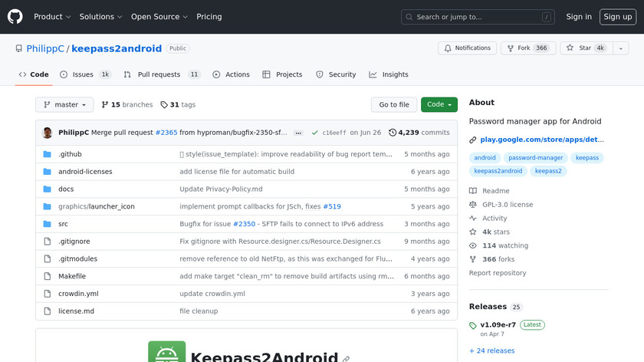Switch to the Actions tab
The height and width of the screenshot is (362, 644).
point(232,74)
